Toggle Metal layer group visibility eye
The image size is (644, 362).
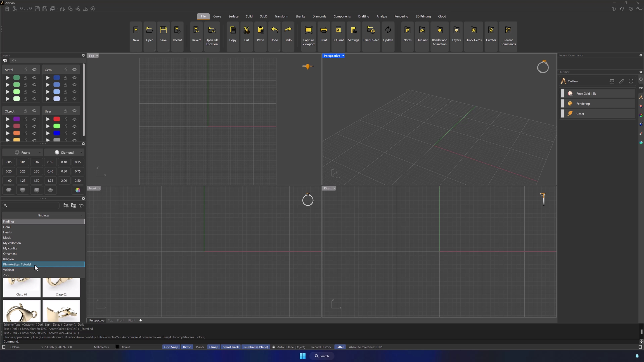point(34,70)
